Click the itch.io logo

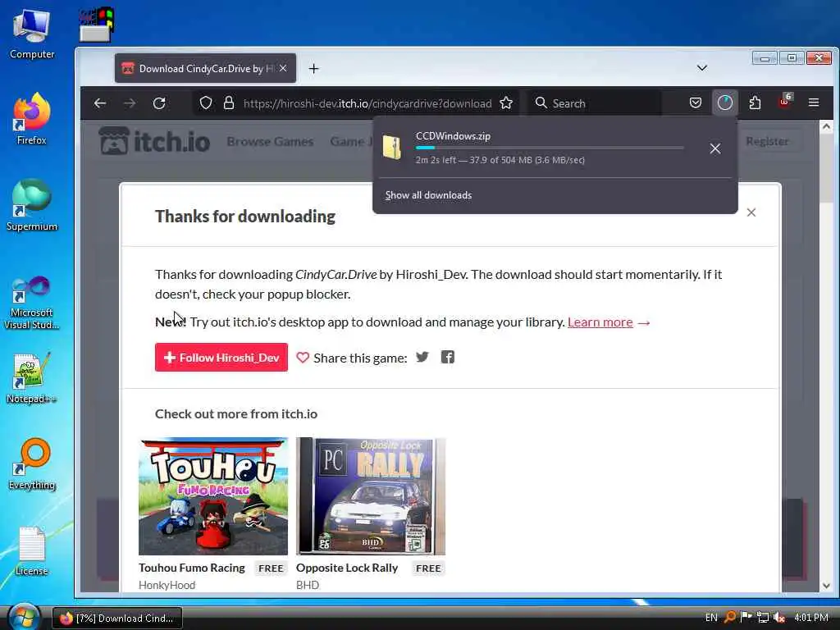click(x=154, y=141)
